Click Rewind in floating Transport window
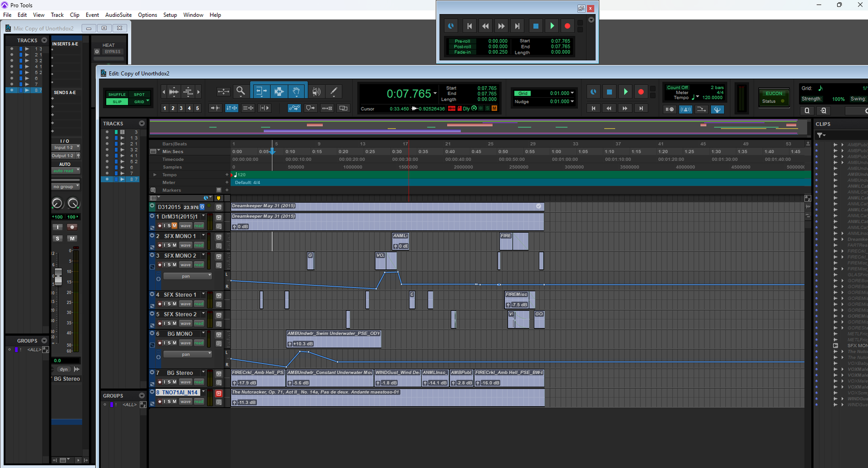The height and width of the screenshot is (468, 868). (486, 26)
